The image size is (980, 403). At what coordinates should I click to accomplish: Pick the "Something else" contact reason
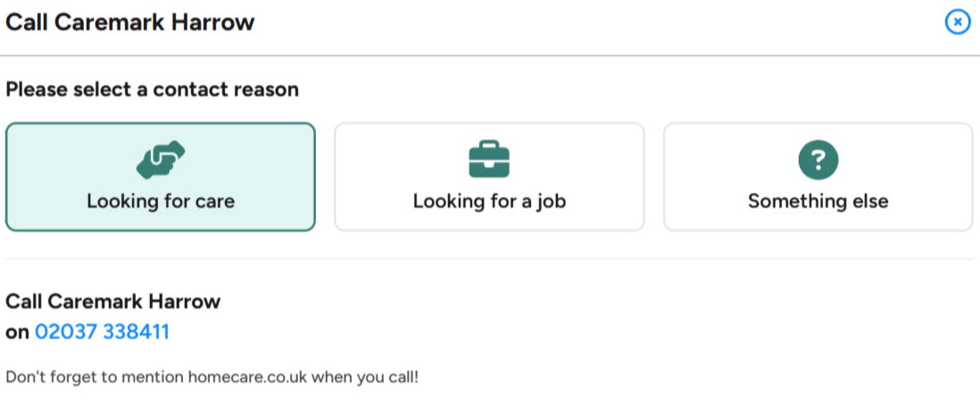click(x=818, y=177)
